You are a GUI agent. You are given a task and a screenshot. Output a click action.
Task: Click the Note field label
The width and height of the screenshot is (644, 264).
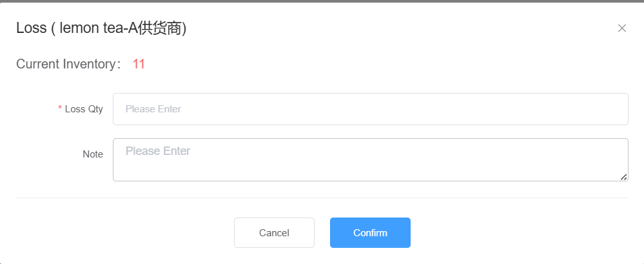93,154
